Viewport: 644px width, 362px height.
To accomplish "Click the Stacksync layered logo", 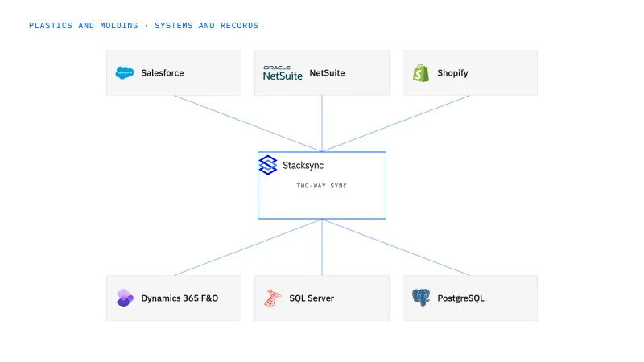I will (268, 165).
